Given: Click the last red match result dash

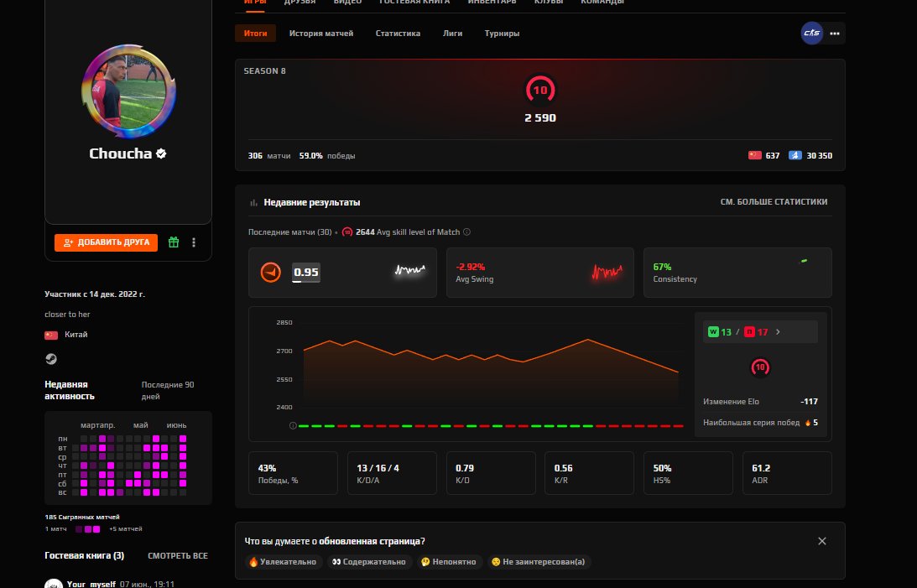Looking at the screenshot, I should point(679,426).
